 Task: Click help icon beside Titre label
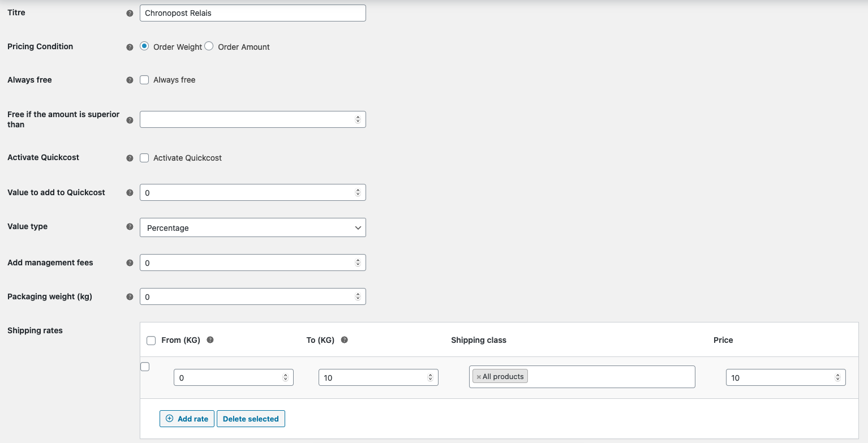pyautogui.click(x=130, y=13)
